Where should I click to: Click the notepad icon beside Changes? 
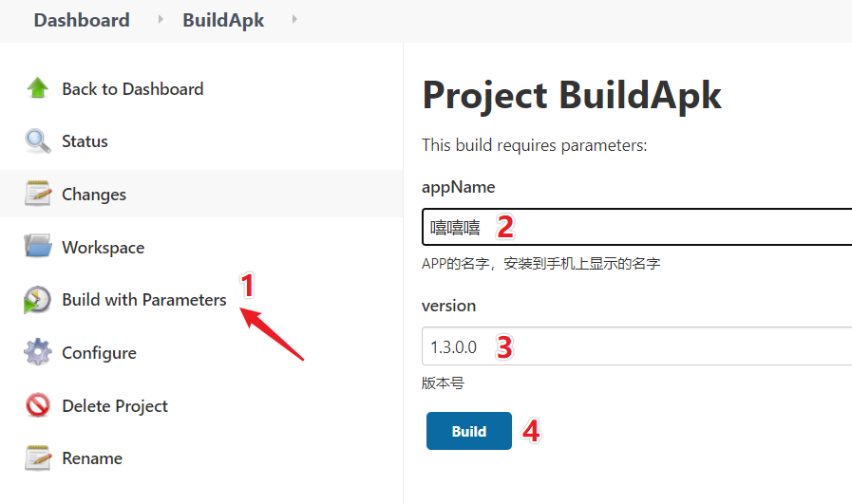pos(37,194)
